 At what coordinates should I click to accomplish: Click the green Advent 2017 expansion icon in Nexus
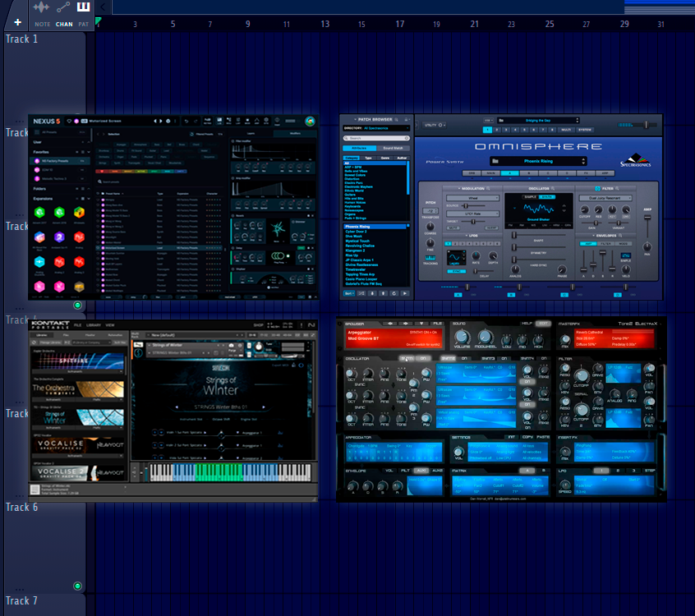coord(39,213)
